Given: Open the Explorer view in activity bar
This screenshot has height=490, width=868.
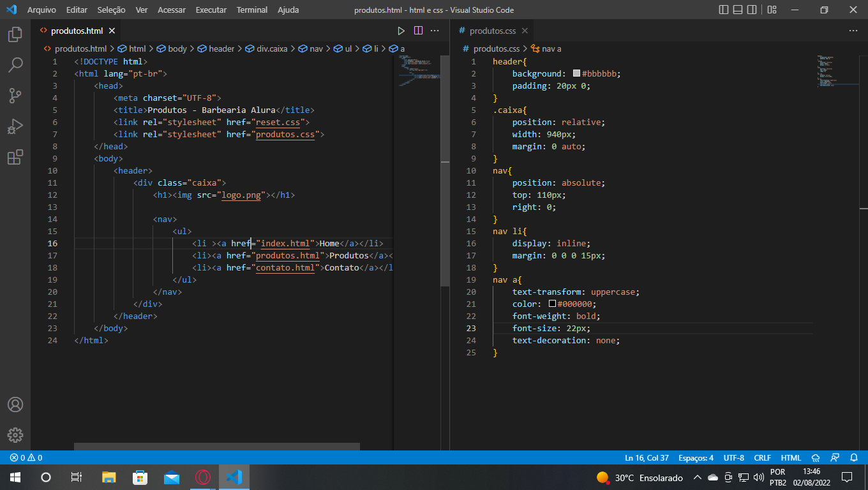Looking at the screenshot, I should [15, 34].
